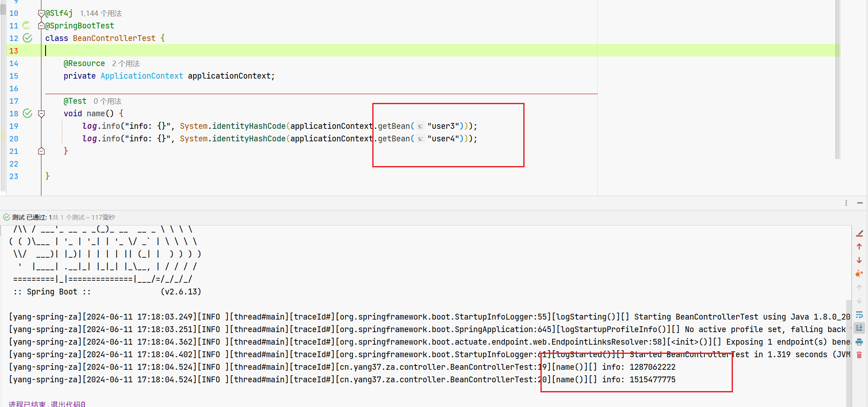The width and height of the screenshot is (868, 407).
Task: Click the BeanControllerTest class name
Action: [114, 38]
